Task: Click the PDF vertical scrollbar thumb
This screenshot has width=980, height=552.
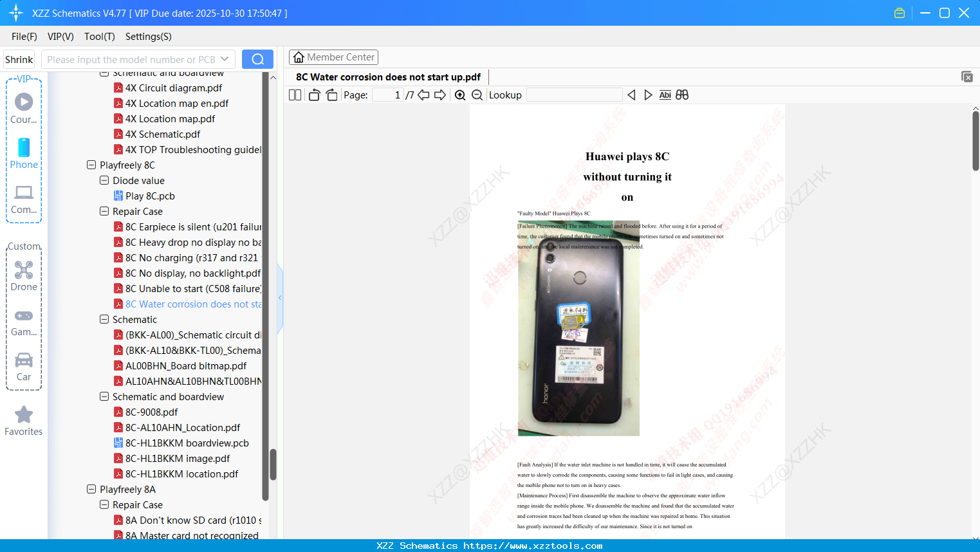Action: (x=975, y=140)
